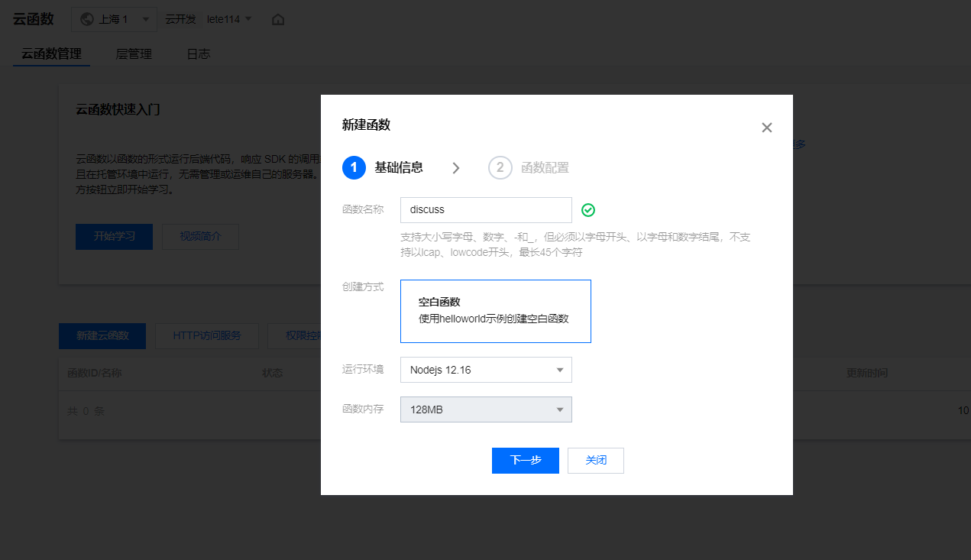Open the 128MB memory dropdown
Viewport: 971px width, 560px height.
tap(486, 409)
